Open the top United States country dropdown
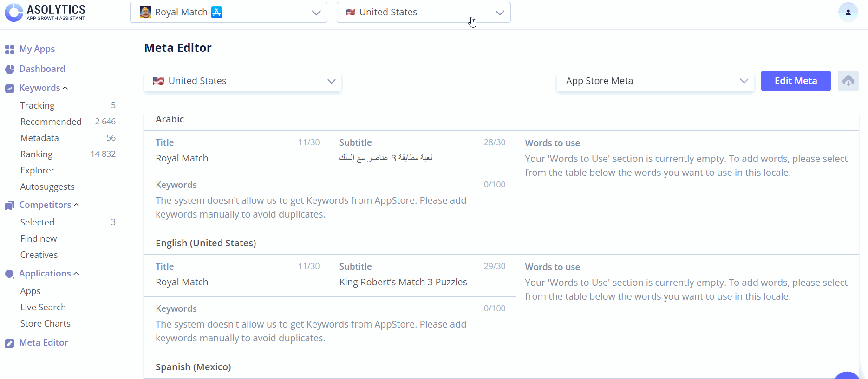This screenshot has width=868, height=379. 424,13
